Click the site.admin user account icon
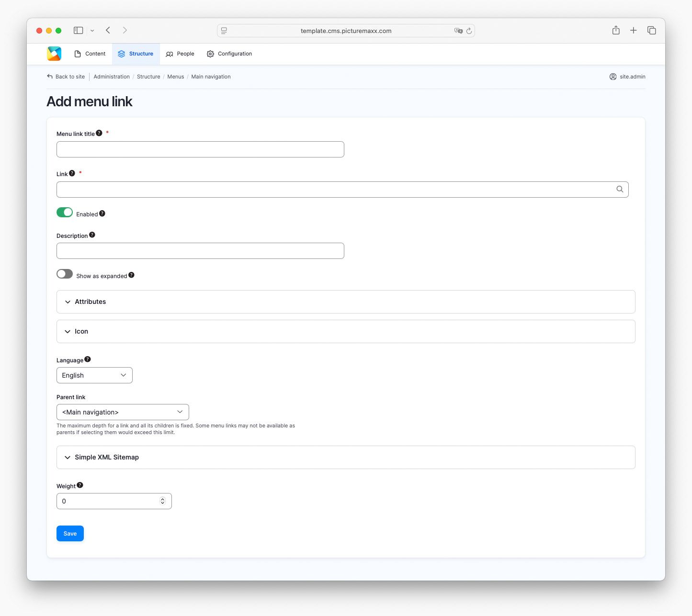 [613, 77]
